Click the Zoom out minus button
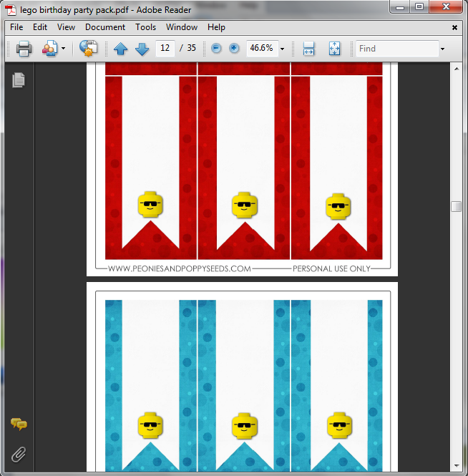 [216, 48]
